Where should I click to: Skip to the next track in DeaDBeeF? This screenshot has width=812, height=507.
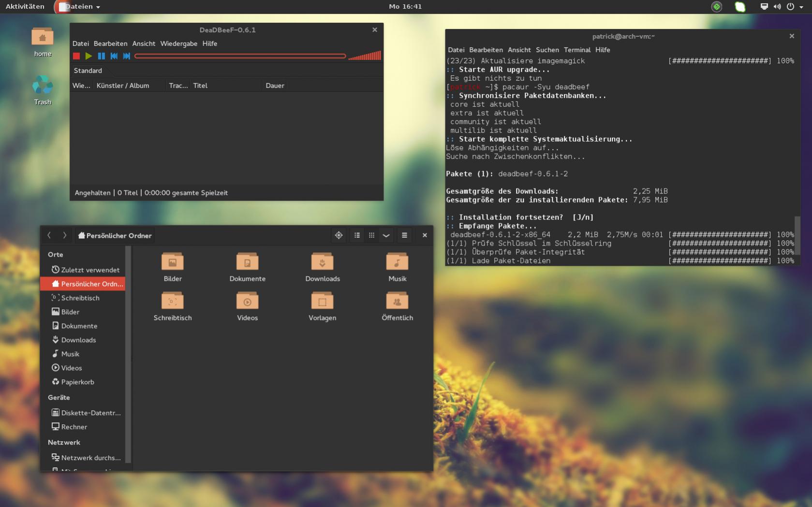(x=127, y=56)
